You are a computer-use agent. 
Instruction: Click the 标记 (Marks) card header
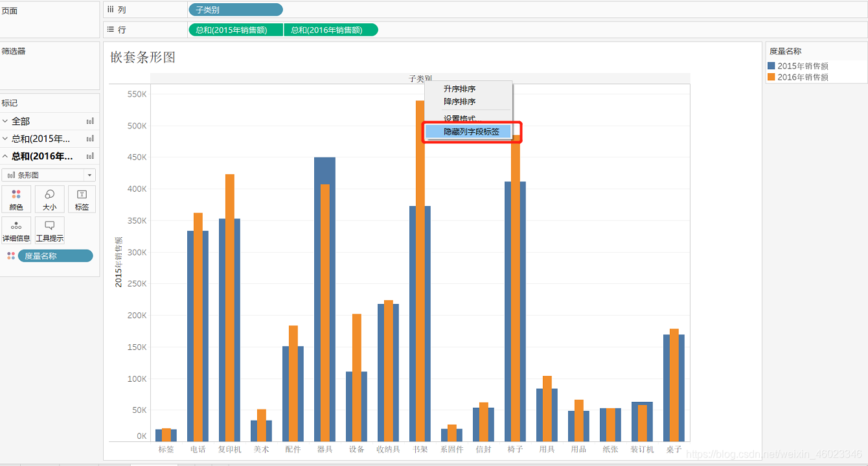pos(10,103)
